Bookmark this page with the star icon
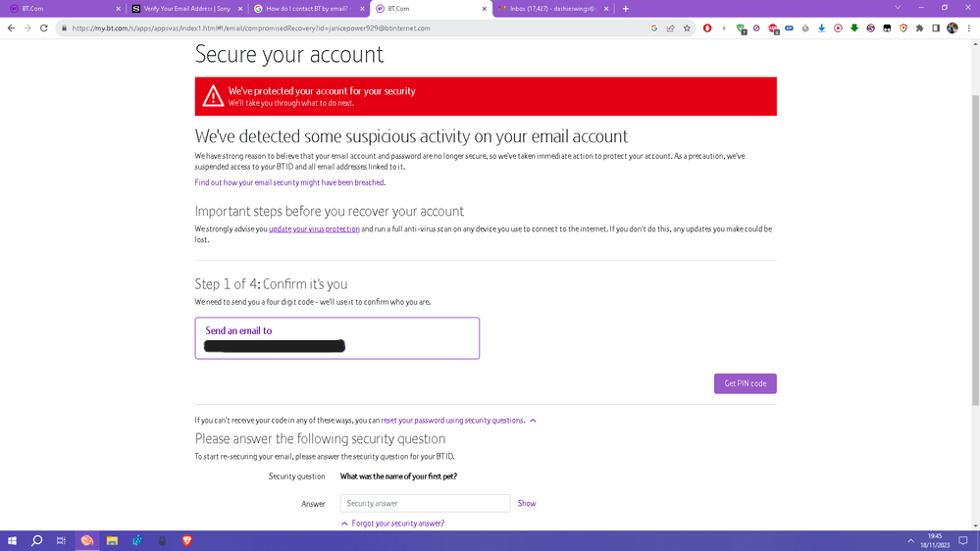 (687, 28)
